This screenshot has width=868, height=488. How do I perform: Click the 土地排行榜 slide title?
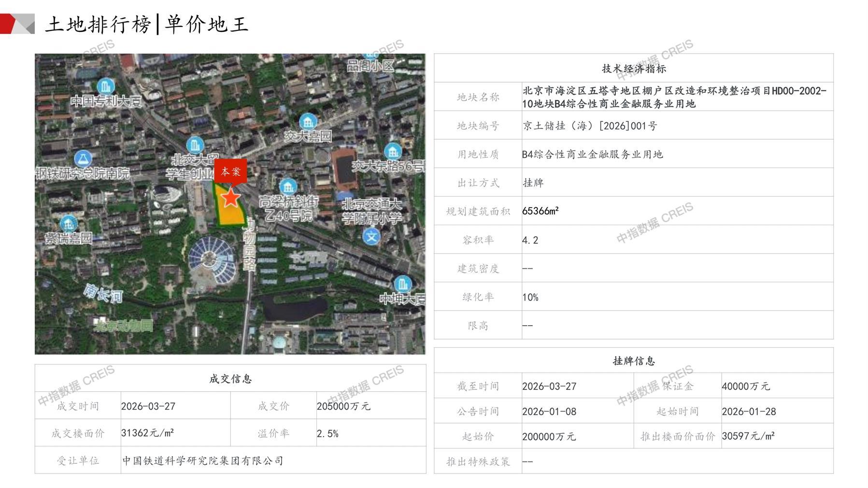pos(98,24)
